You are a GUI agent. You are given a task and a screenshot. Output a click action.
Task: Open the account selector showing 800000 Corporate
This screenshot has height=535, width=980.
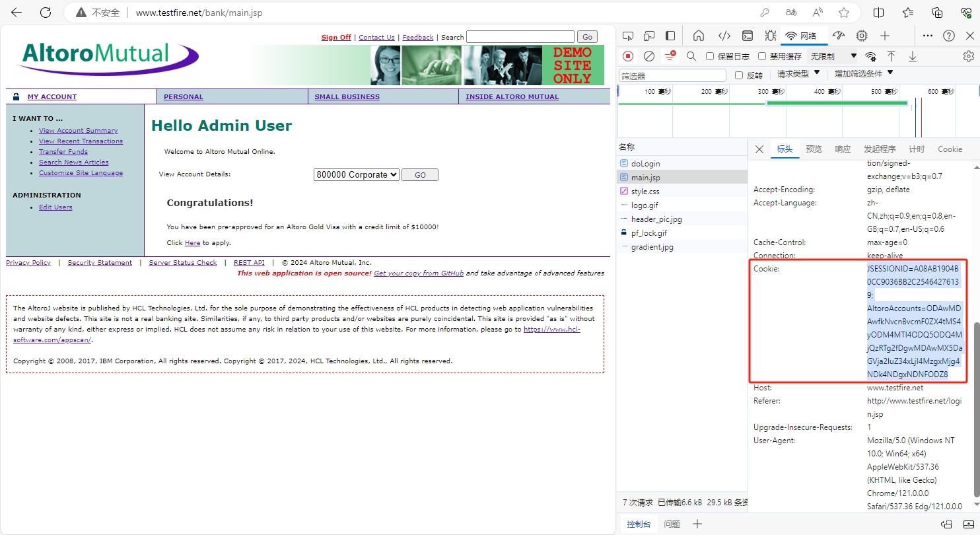pos(357,175)
